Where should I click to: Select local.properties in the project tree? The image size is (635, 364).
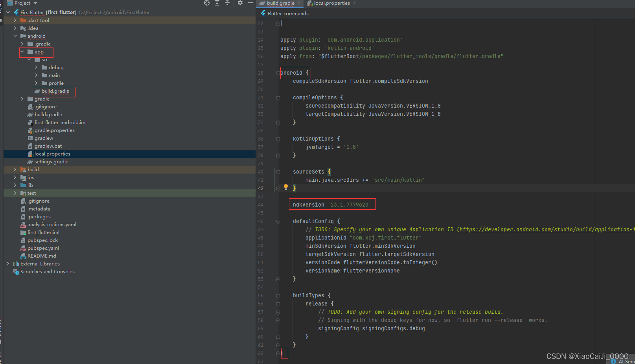52,154
